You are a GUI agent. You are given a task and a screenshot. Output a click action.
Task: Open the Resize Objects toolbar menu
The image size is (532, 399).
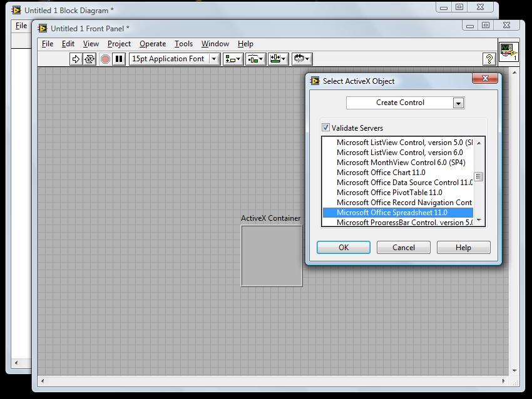(279, 59)
